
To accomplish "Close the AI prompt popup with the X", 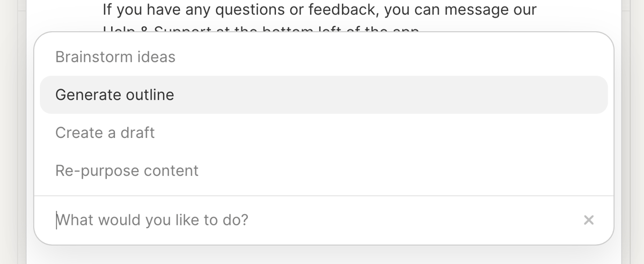I will (589, 220).
